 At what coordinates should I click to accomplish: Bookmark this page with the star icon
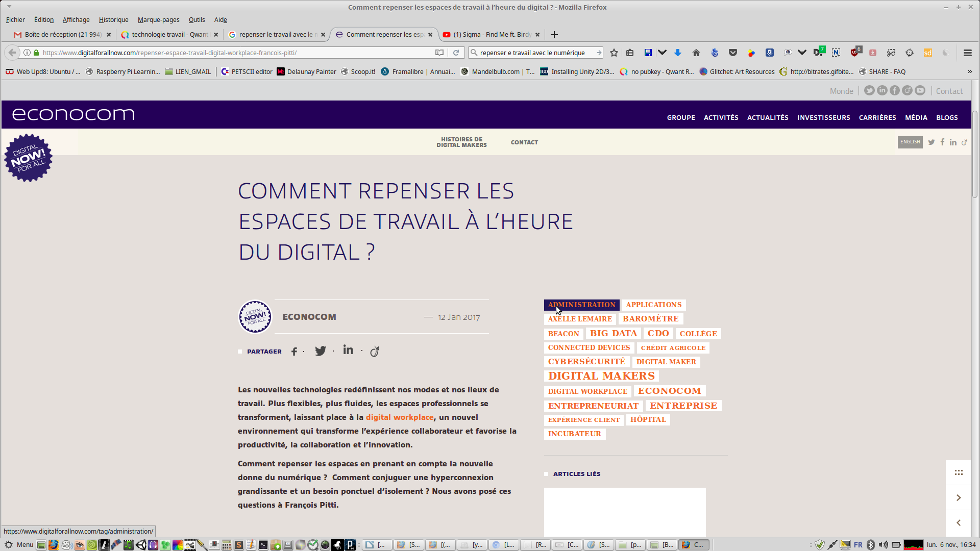(x=614, y=53)
